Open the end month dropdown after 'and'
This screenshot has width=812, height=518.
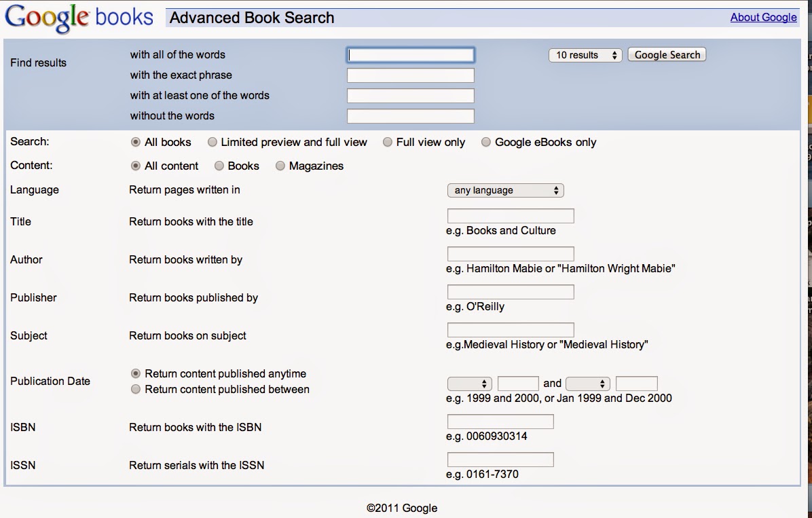[588, 384]
